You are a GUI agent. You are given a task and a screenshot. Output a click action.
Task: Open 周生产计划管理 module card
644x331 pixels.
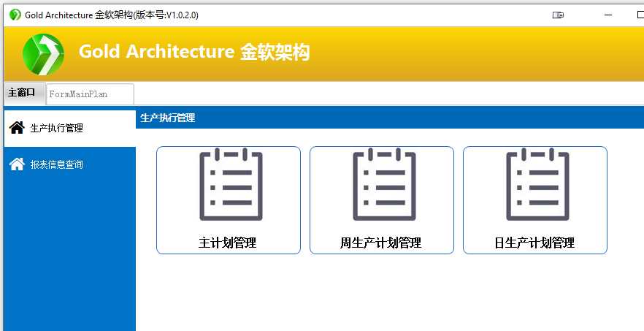point(382,200)
